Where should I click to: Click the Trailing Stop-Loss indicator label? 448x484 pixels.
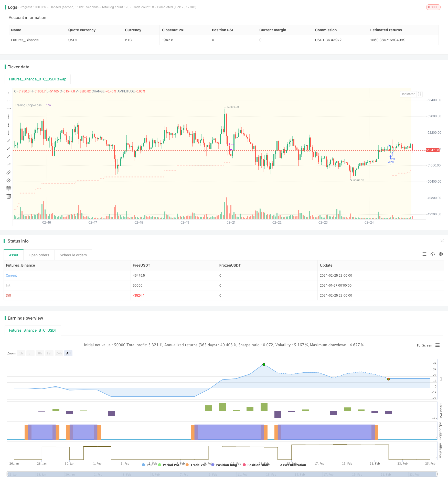click(x=28, y=105)
